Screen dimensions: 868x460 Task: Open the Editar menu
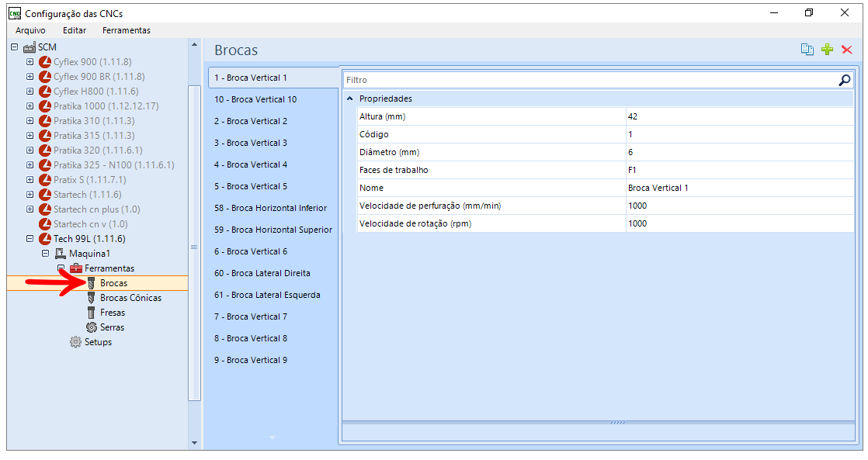(x=75, y=30)
